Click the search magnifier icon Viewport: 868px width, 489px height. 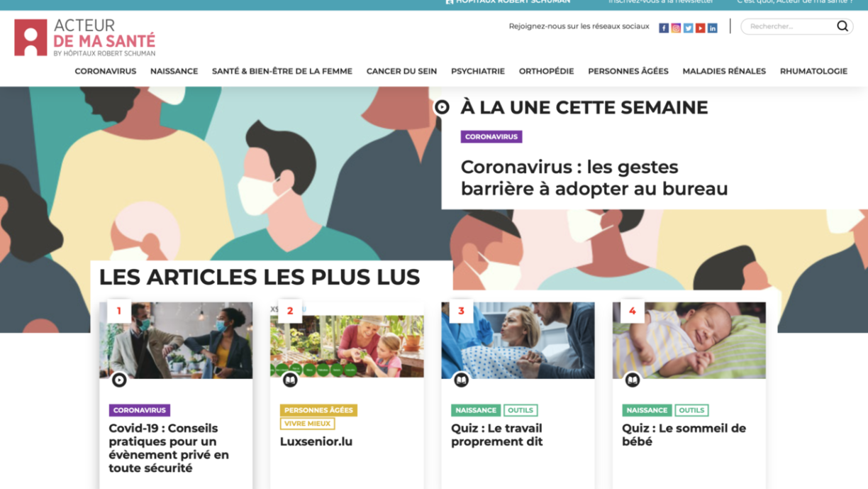(842, 26)
